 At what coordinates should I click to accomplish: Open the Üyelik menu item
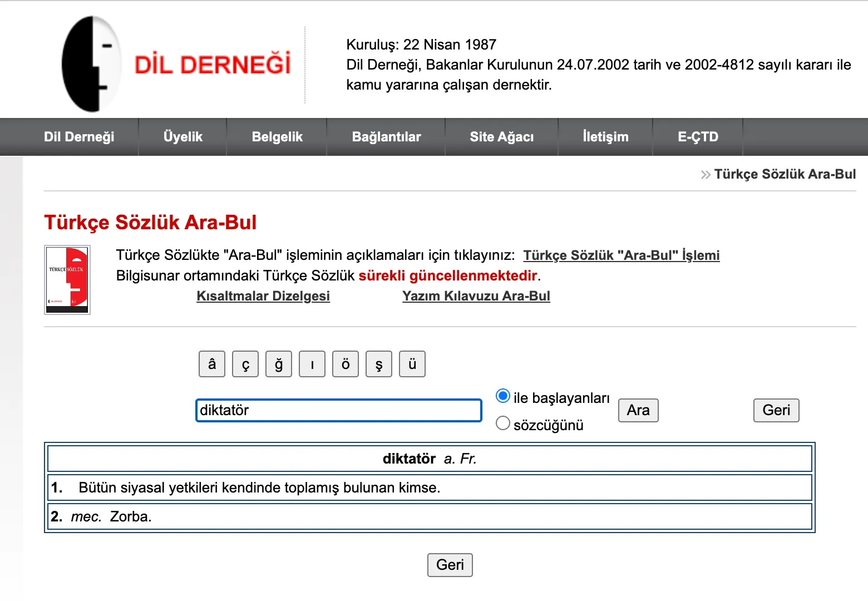(x=183, y=137)
